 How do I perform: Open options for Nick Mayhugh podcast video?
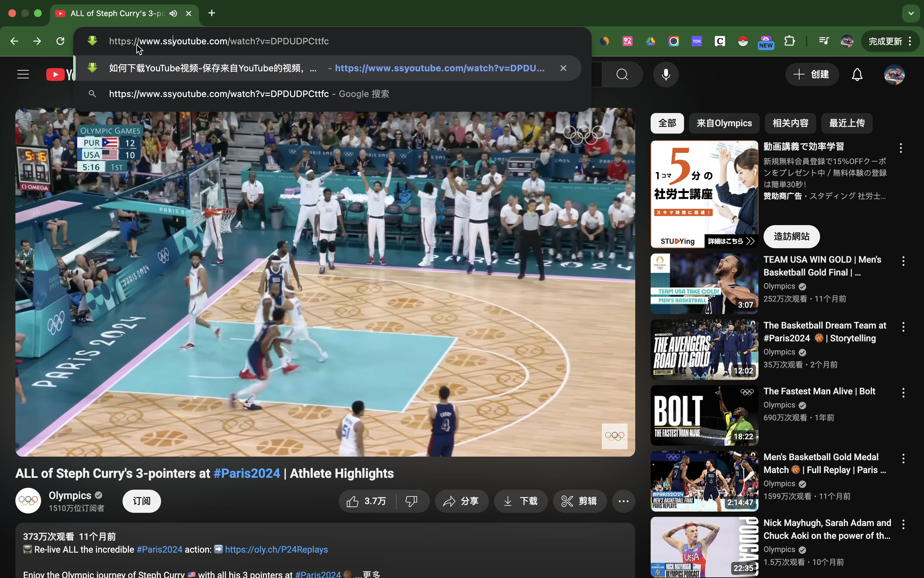(903, 524)
